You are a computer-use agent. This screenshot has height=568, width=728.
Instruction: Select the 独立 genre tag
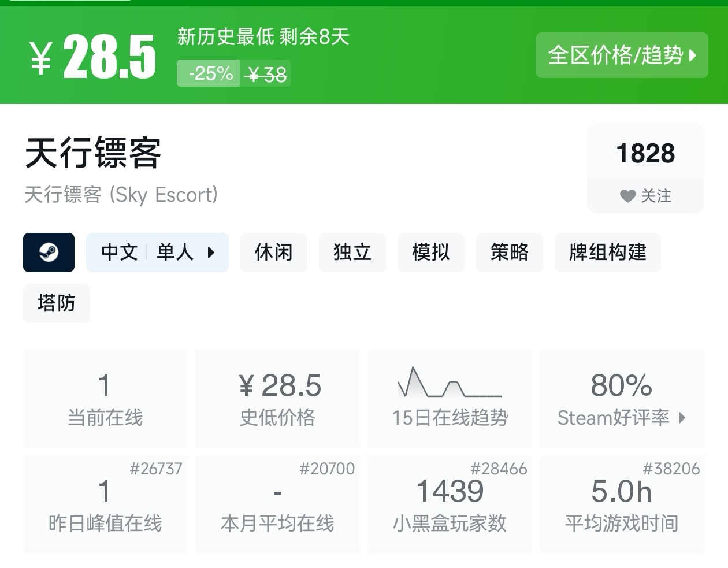click(x=352, y=253)
